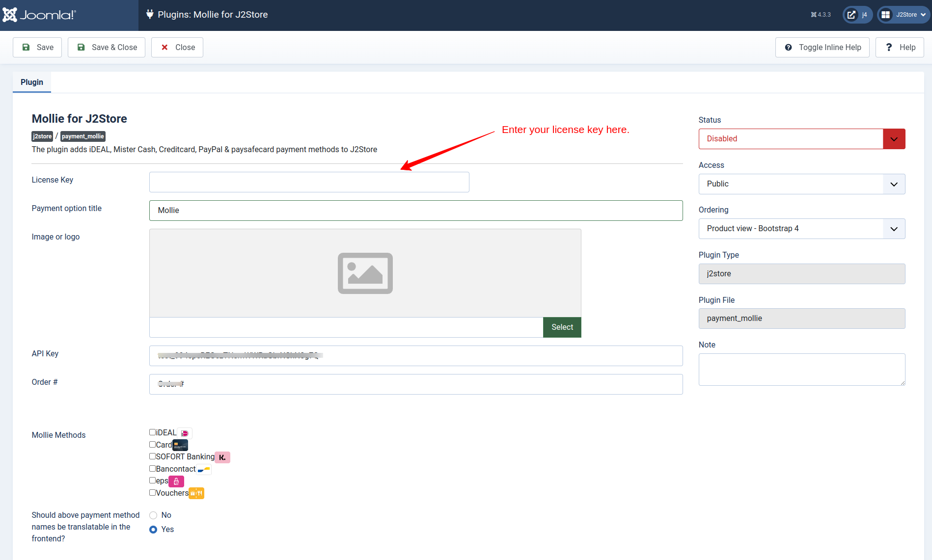Click Save & Close button
This screenshot has width=932, height=560.
[x=107, y=47]
